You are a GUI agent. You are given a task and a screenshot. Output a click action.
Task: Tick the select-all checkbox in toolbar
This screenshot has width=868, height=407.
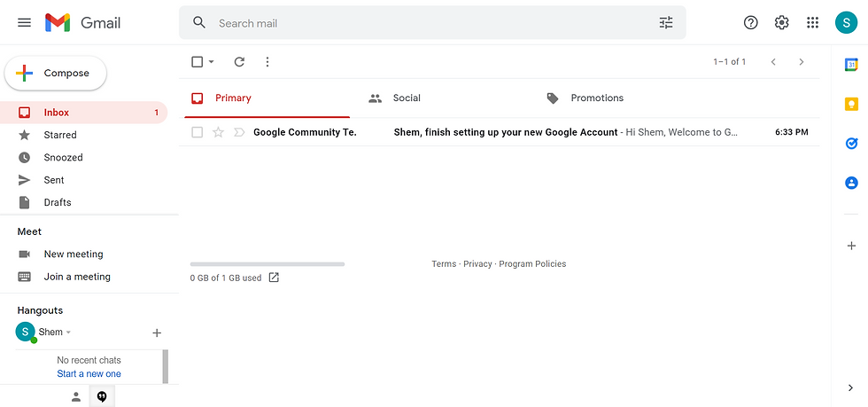(197, 61)
